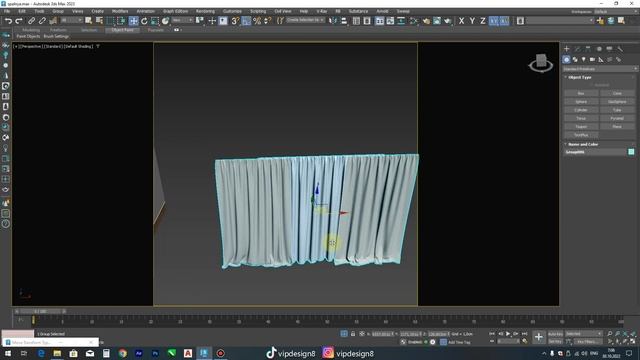The width and height of the screenshot is (640, 360).
Task: Open the File menu
Action: (7, 11)
